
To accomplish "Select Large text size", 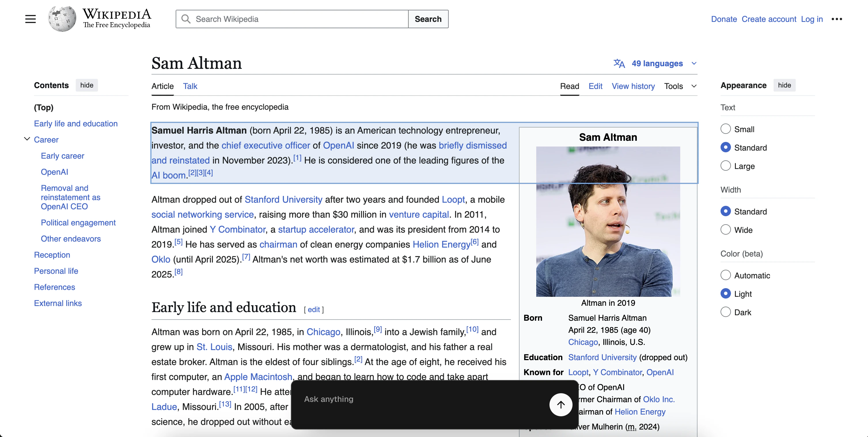I will tap(725, 166).
